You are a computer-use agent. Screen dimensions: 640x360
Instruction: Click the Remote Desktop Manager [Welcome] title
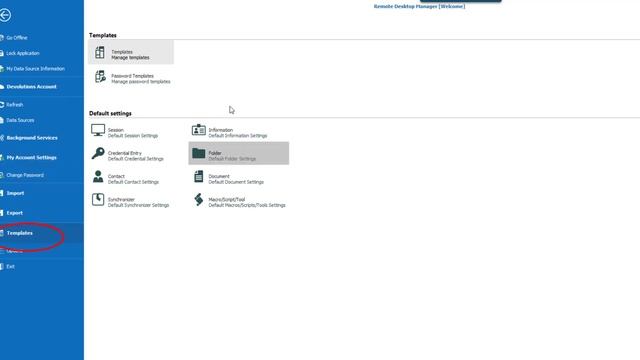click(x=419, y=7)
